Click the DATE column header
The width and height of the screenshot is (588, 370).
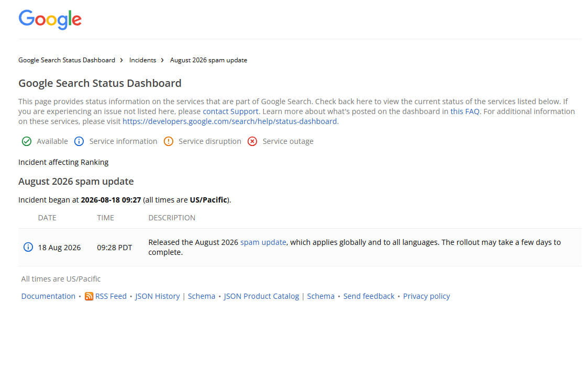(x=47, y=218)
